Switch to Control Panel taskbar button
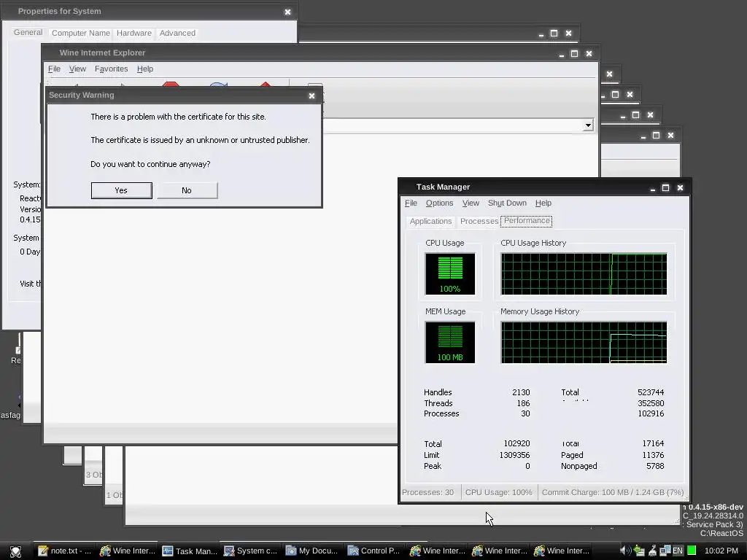This screenshot has width=747, height=560. point(374,551)
